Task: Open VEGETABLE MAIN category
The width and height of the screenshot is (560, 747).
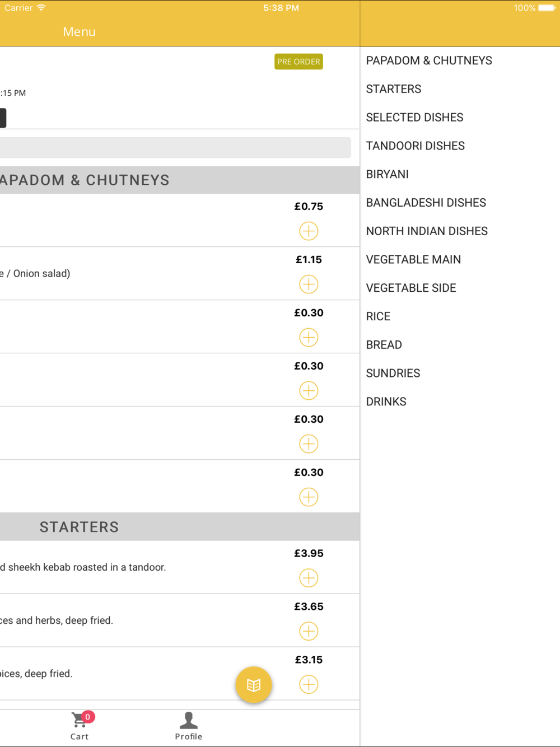Action: (x=414, y=260)
